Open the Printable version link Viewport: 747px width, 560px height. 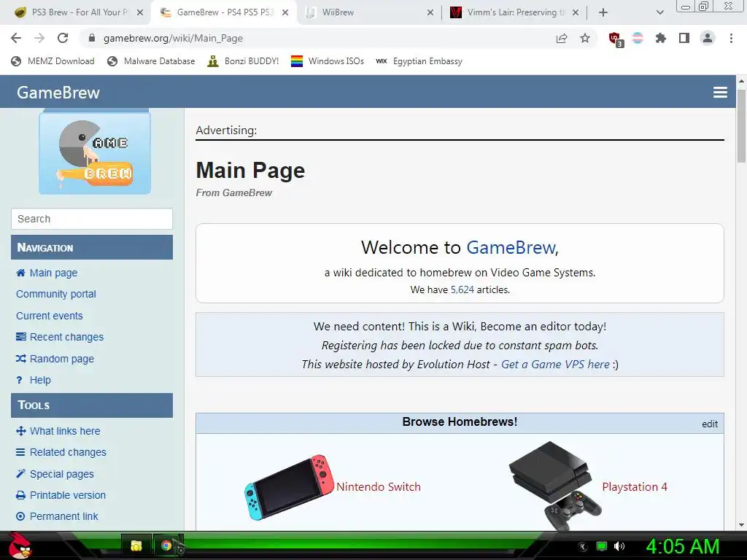click(61, 495)
